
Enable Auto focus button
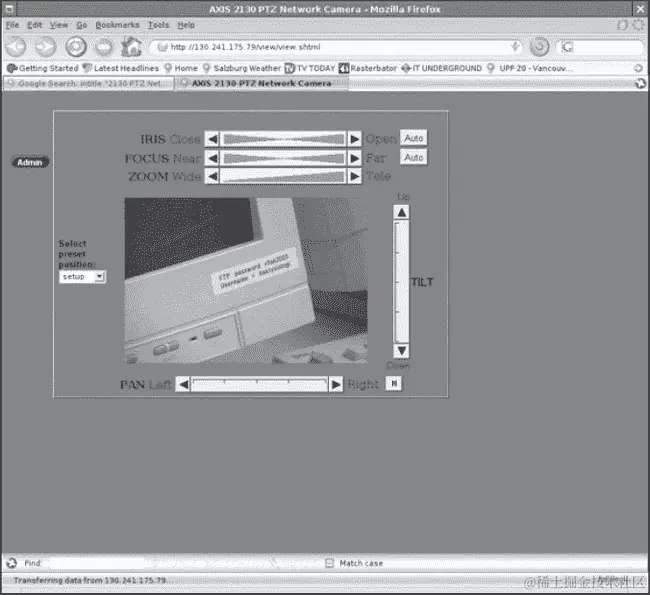[x=413, y=157]
